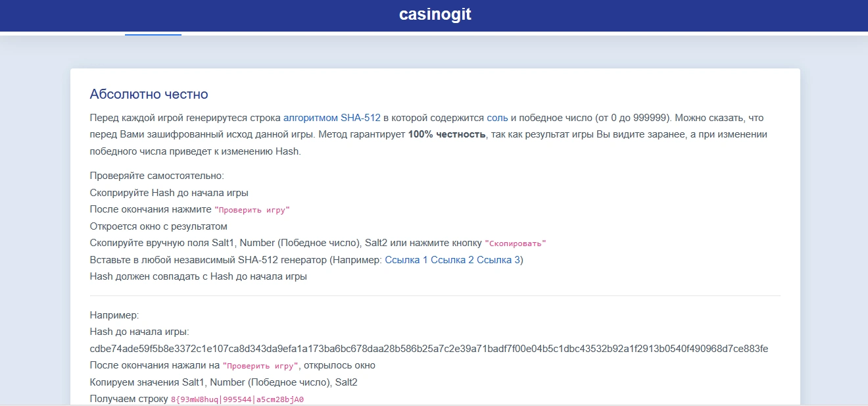This screenshot has width=868, height=406.
Task: Click the "Откроется окно с результатом" line
Action: [158, 226]
